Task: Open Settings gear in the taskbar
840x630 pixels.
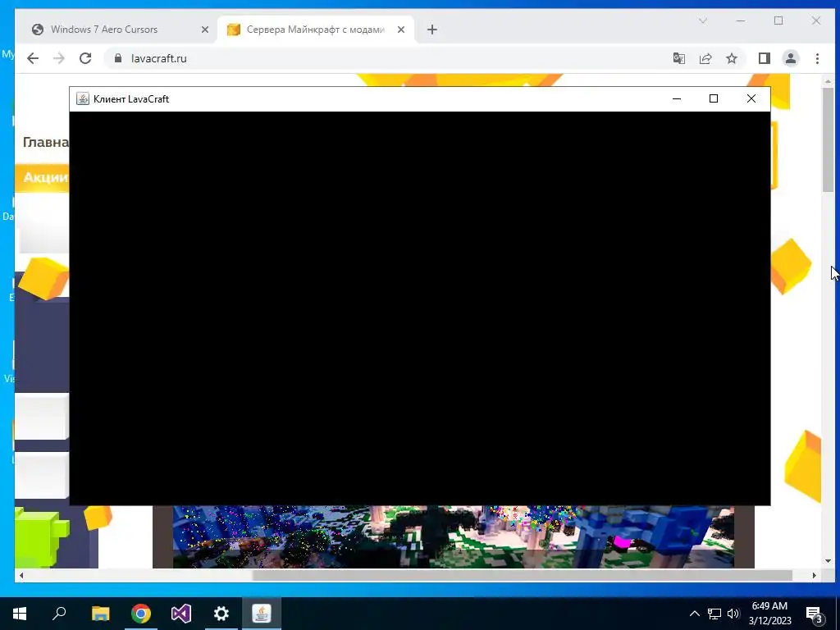Action: (221, 614)
